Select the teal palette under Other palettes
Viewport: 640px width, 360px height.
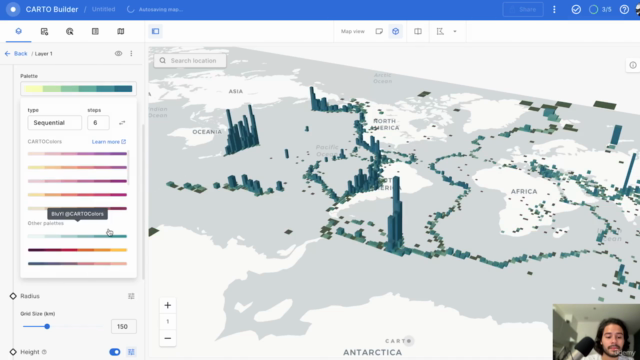tap(77, 236)
